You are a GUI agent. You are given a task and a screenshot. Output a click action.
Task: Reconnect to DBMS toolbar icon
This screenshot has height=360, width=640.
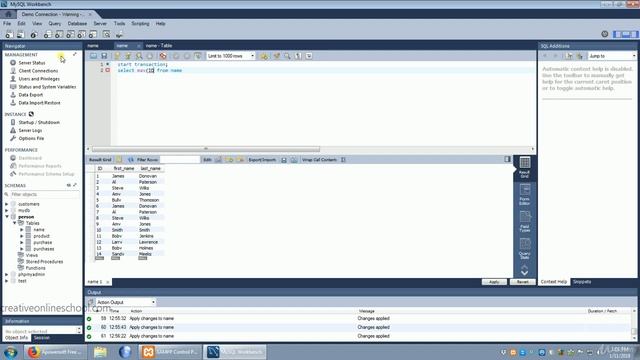[119, 35]
